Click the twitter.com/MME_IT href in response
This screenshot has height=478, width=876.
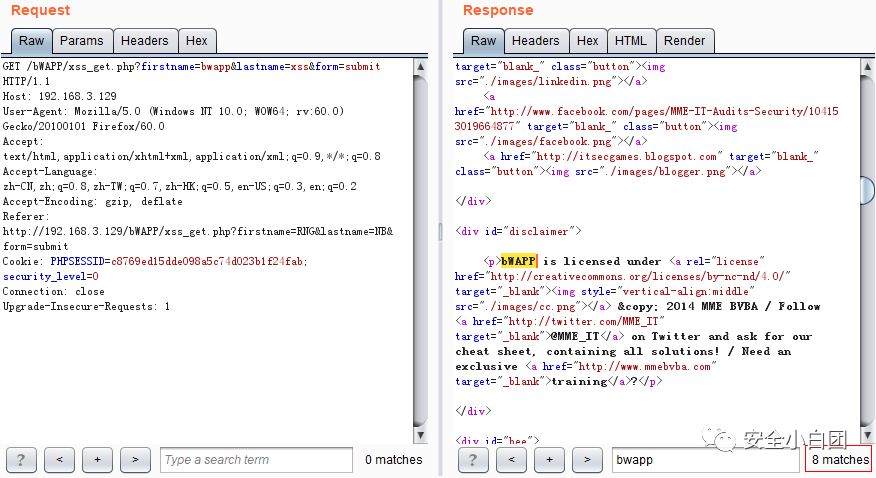[583, 322]
